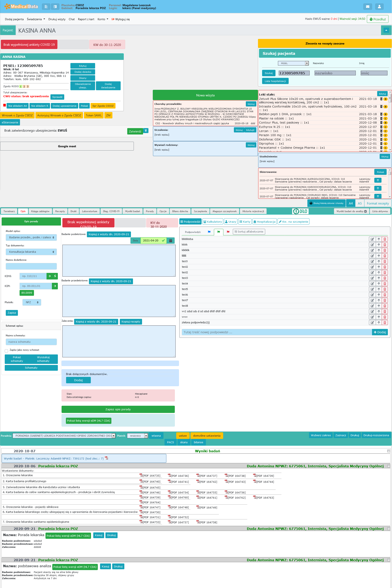Open the Świadczenia menu
The width and height of the screenshot is (392, 588).
(x=36, y=19)
